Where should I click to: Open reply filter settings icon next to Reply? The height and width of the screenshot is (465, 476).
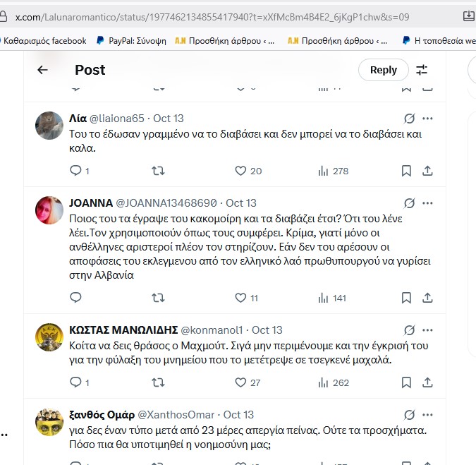click(422, 70)
